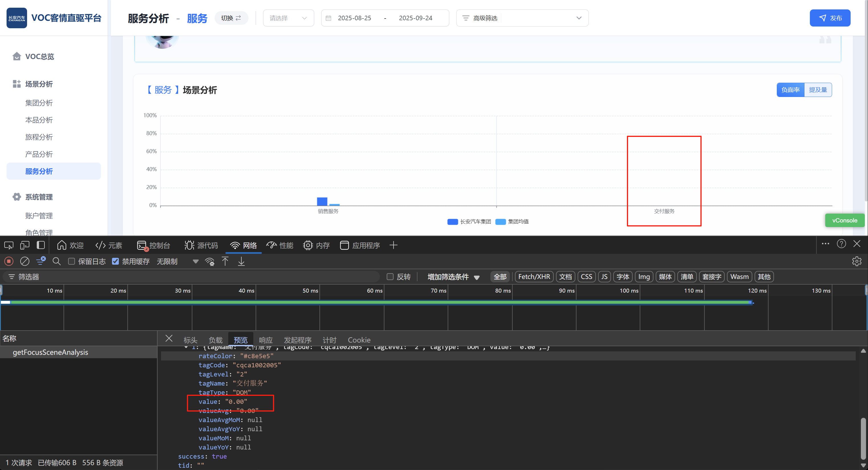Switch chart to 提及量 view

coord(818,90)
